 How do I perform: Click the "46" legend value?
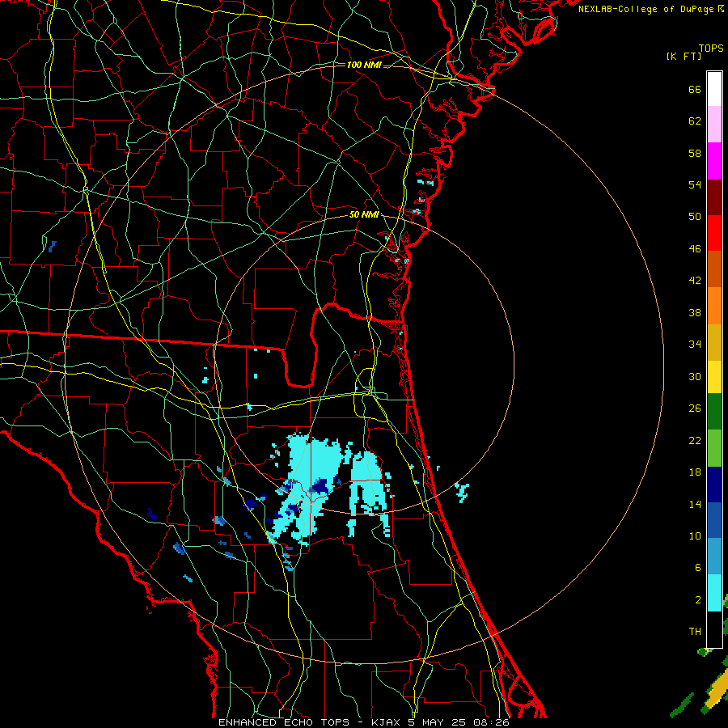click(695, 249)
